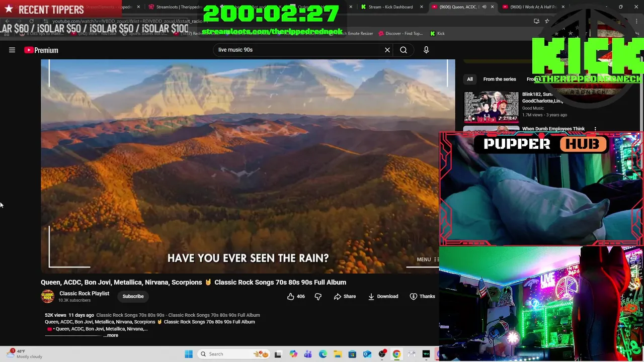
Task: Open File Explorer on the taskbar
Action: click(x=338, y=354)
